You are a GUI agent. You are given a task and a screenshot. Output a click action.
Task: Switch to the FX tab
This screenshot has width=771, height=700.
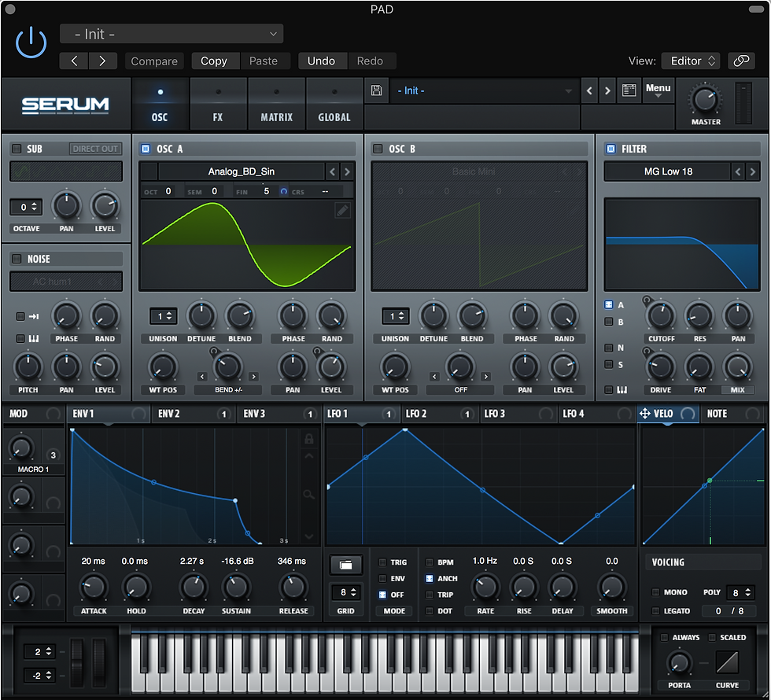(x=218, y=104)
